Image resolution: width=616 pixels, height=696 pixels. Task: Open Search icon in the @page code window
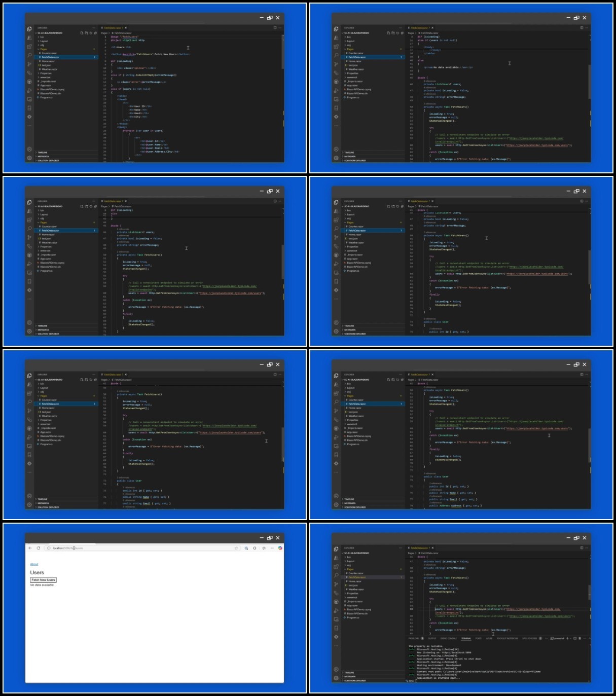click(x=29, y=55)
